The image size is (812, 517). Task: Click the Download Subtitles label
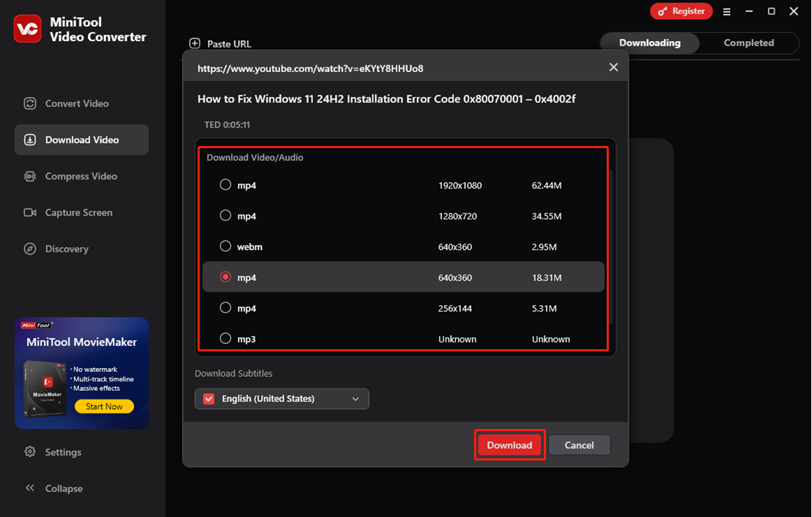coord(234,373)
